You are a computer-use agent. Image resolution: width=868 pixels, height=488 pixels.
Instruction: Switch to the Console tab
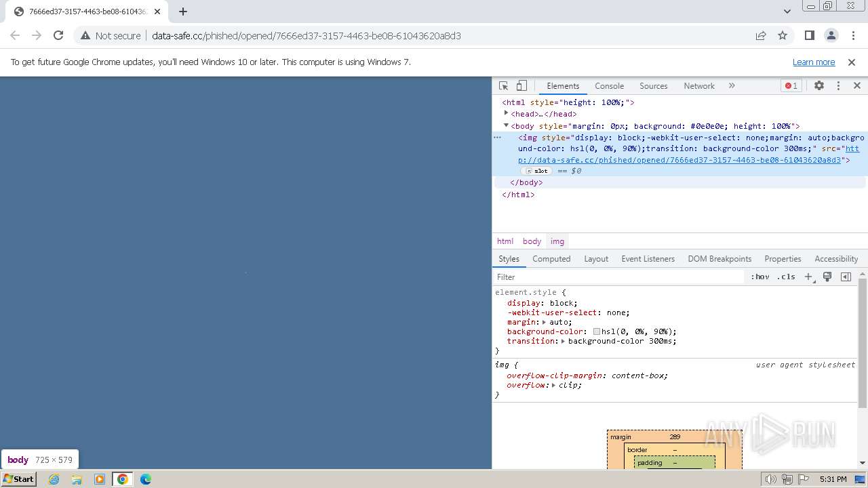609,86
